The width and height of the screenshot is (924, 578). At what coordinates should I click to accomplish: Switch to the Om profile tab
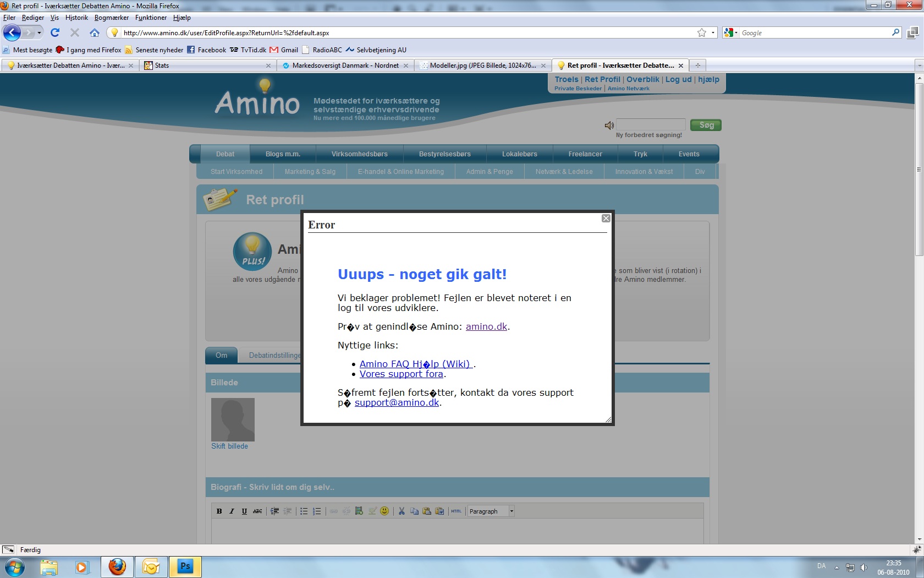222,355
